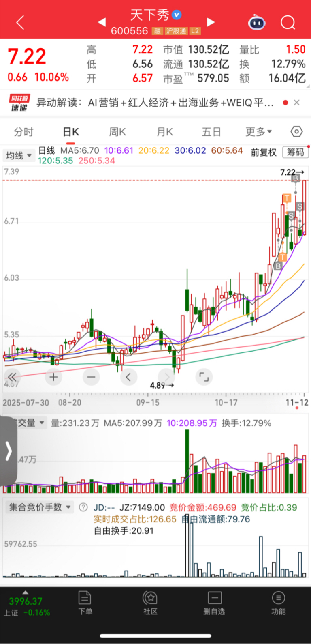
Task: Go back using the top-left arrow
Action: click(20, 23)
